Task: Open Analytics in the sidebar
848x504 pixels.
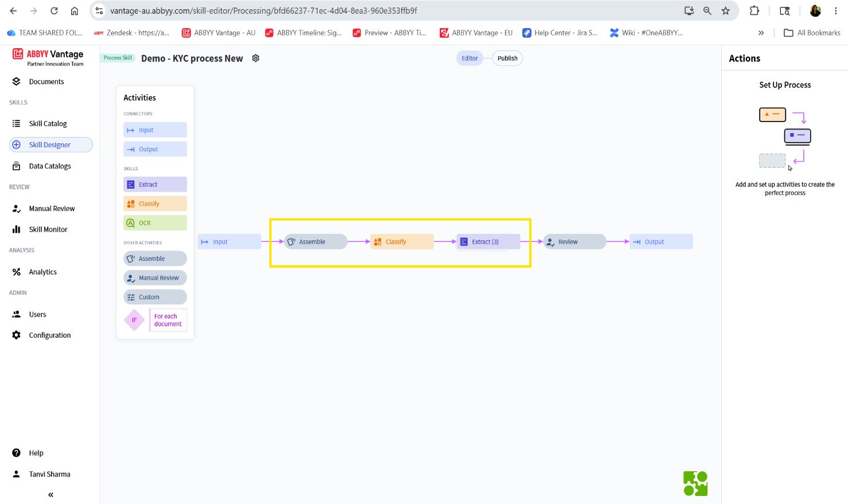Action: coord(43,272)
